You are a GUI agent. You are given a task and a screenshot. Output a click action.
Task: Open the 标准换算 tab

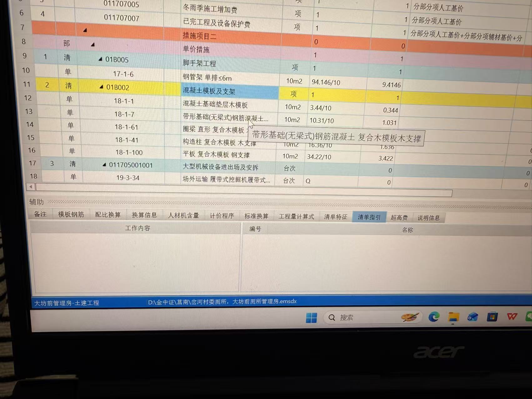click(x=257, y=216)
